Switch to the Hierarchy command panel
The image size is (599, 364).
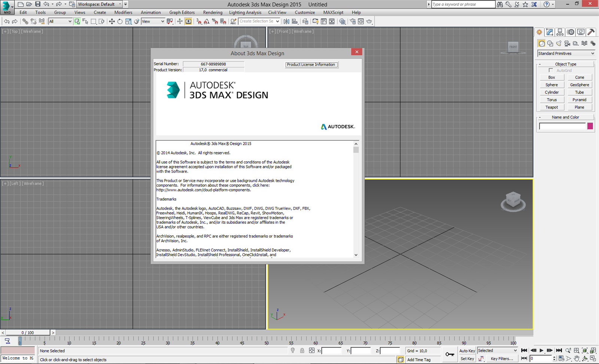pos(560,32)
